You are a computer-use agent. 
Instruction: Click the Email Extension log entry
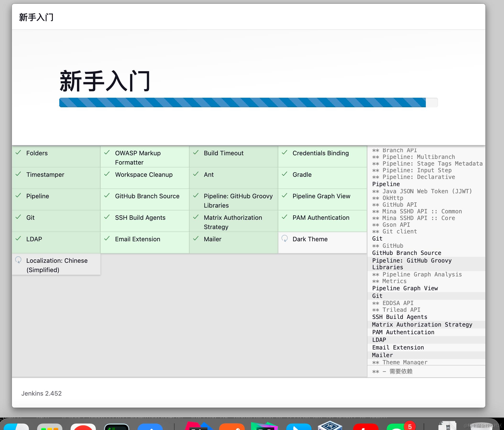[398, 347]
